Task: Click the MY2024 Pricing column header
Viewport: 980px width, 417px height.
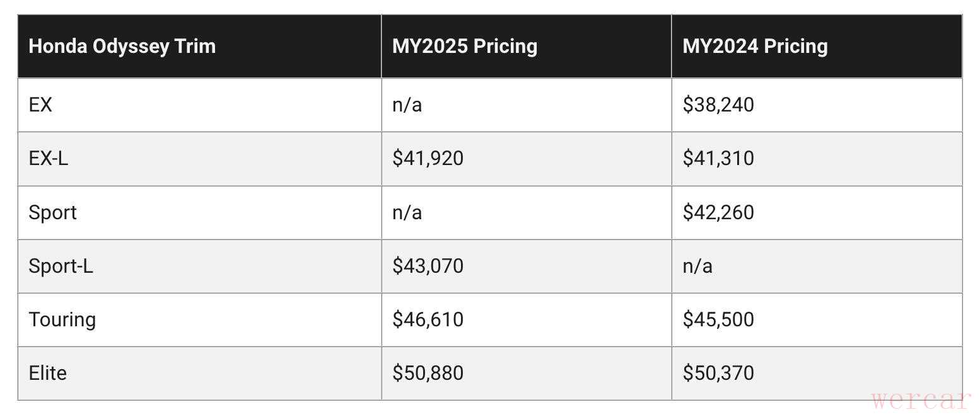Action: 755,47
